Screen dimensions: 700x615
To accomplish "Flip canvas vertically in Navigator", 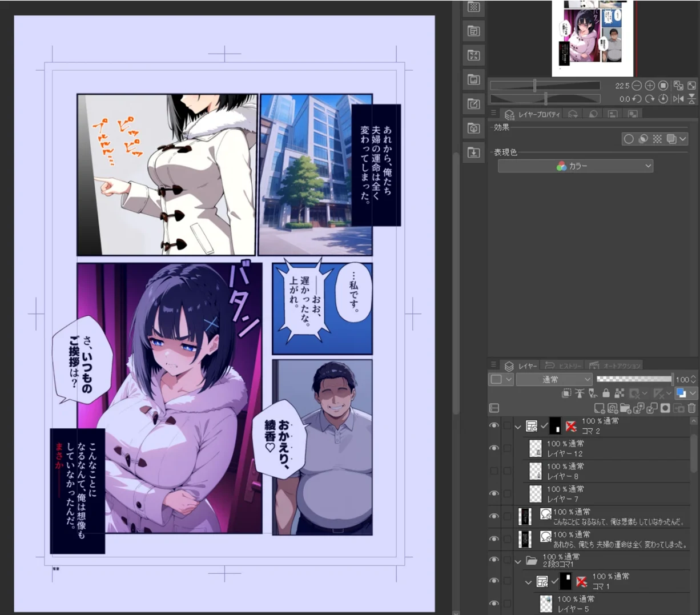I will 691,99.
